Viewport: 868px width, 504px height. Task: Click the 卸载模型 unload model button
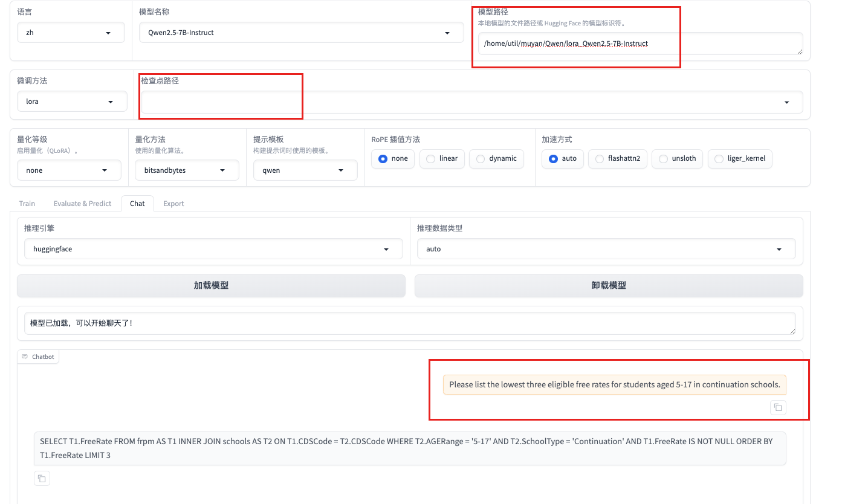click(x=609, y=286)
